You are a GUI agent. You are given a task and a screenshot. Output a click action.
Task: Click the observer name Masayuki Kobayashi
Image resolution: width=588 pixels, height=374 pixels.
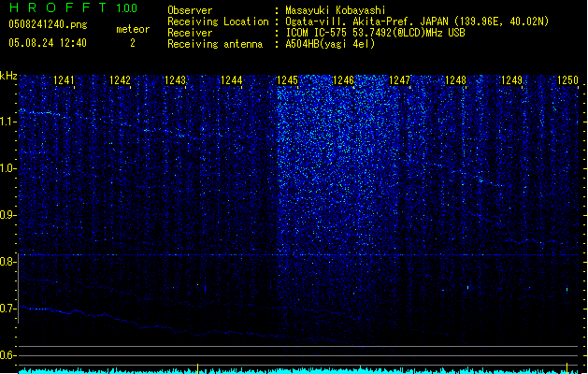(x=336, y=10)
